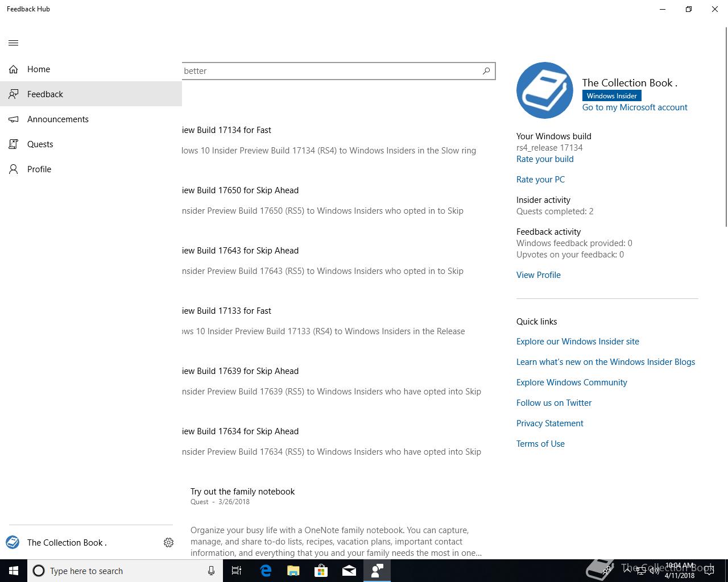Focus the feedback search field

(x=339, y=71)
